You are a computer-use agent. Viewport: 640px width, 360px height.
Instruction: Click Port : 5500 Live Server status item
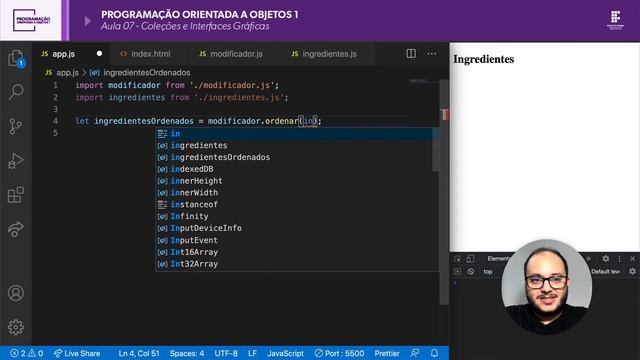point(339,353)
